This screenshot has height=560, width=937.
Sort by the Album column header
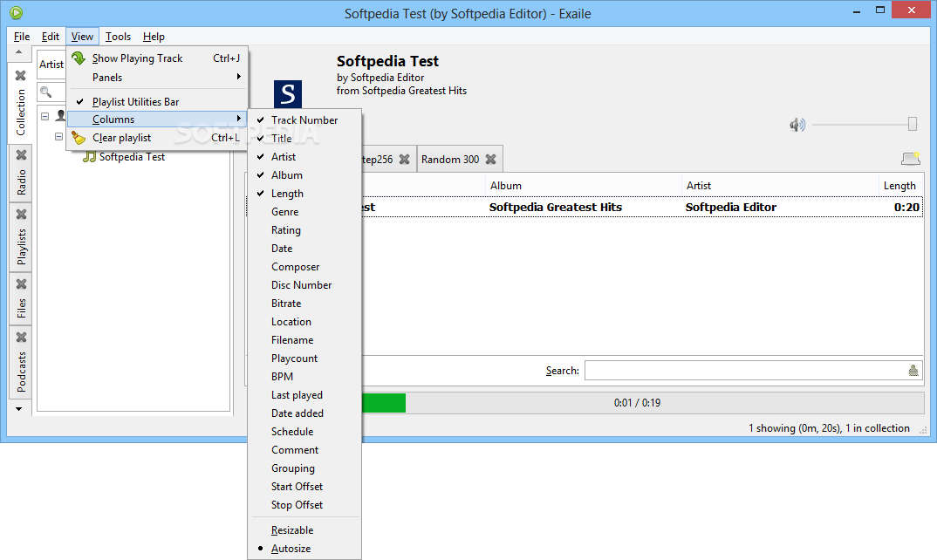coord(584,185)
